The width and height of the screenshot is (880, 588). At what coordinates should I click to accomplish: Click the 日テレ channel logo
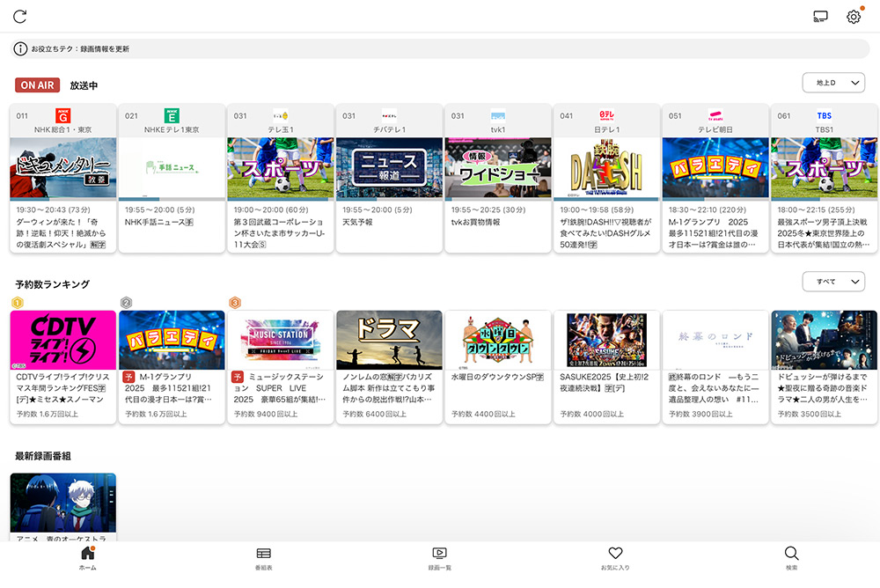(606, 115)
